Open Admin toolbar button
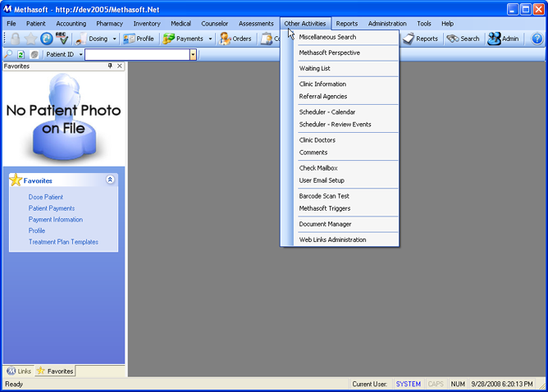 (x=503, y=39)
